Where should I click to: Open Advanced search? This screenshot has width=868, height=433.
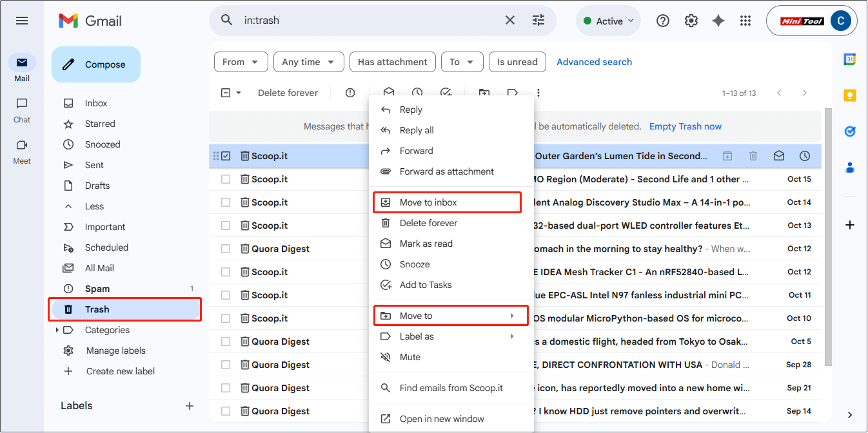[594, 62]
